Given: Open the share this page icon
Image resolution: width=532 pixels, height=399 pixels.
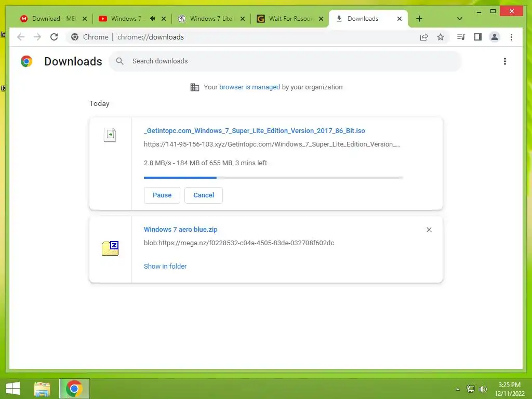Looking at the screenshot, I should [x=424, y=37].
